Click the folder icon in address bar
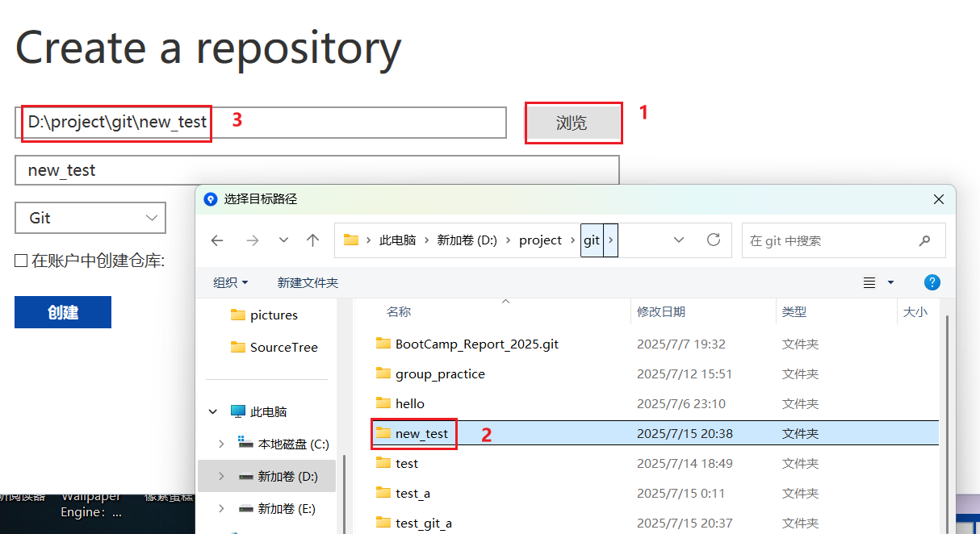Viewport: 980px width, 534px height. 350,240
